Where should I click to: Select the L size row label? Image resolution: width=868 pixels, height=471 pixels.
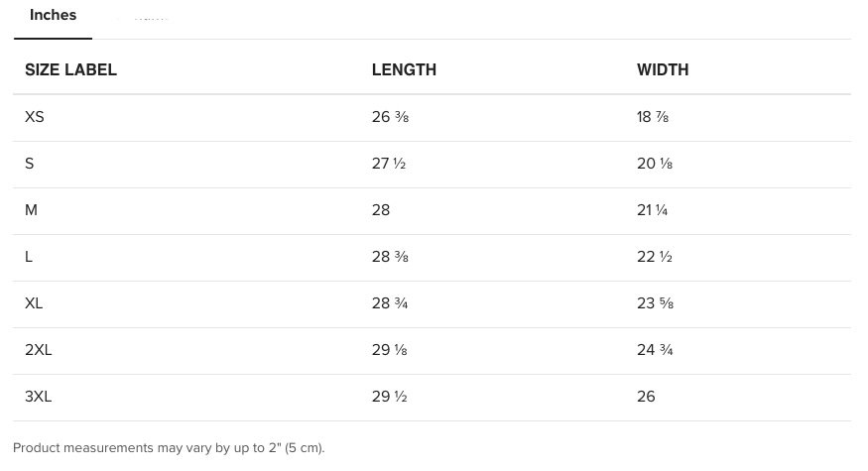[x=29, y=256]
